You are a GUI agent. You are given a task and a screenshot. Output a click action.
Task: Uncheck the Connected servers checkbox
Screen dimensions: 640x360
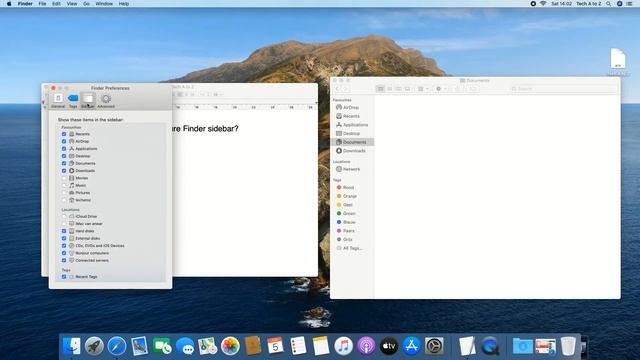pos(64,260)
